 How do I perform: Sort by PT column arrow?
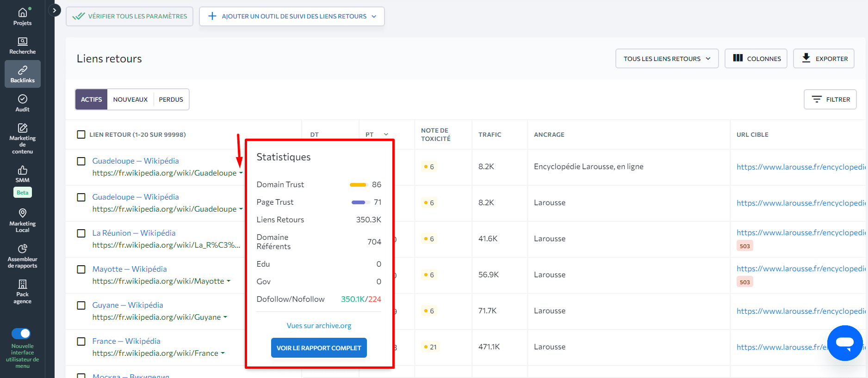(386, 134)
